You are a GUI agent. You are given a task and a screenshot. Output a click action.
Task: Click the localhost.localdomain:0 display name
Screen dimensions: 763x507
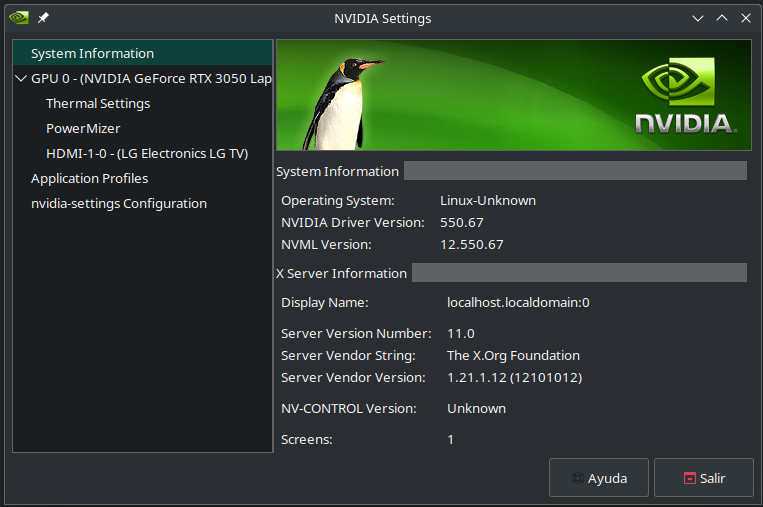pyautogui.click(x=518, y=302)
